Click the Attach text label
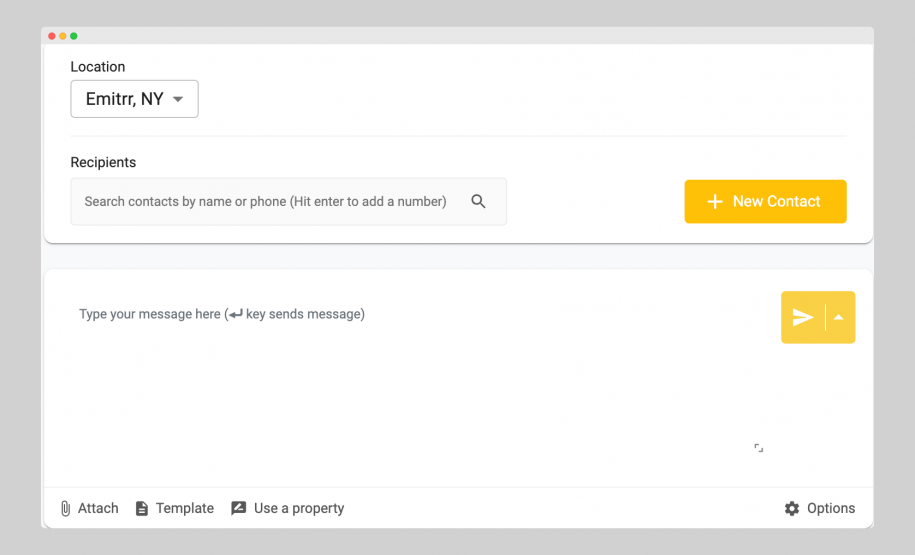The width and height of the screenshot is (915, 555). click(98, 508)
